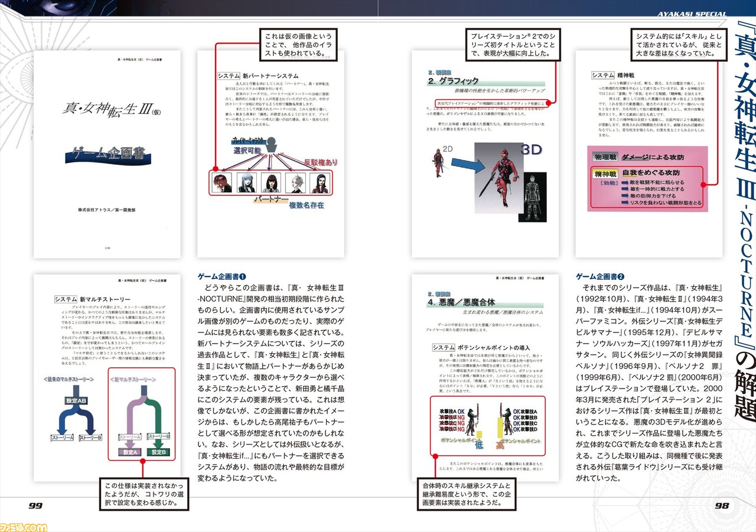Click the pink 物理戦/精神戦 comparison panel
This screenshot has height=532, width=756.
tap(649, 179)
